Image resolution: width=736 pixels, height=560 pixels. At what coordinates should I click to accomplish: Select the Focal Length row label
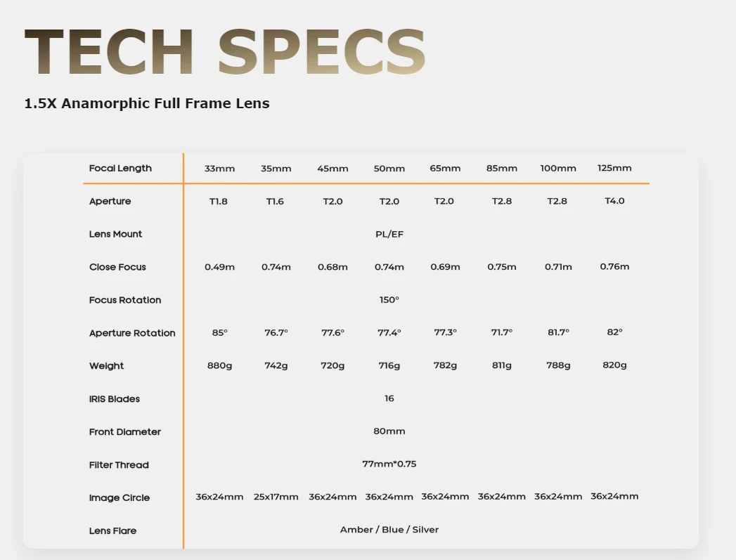120,168
